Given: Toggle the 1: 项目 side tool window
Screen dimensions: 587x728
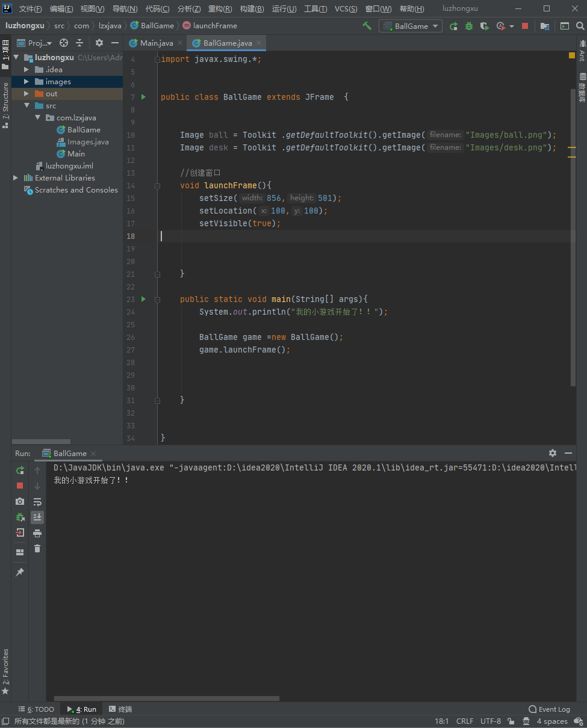Looking at the screenshot, I should click(5, 55).
